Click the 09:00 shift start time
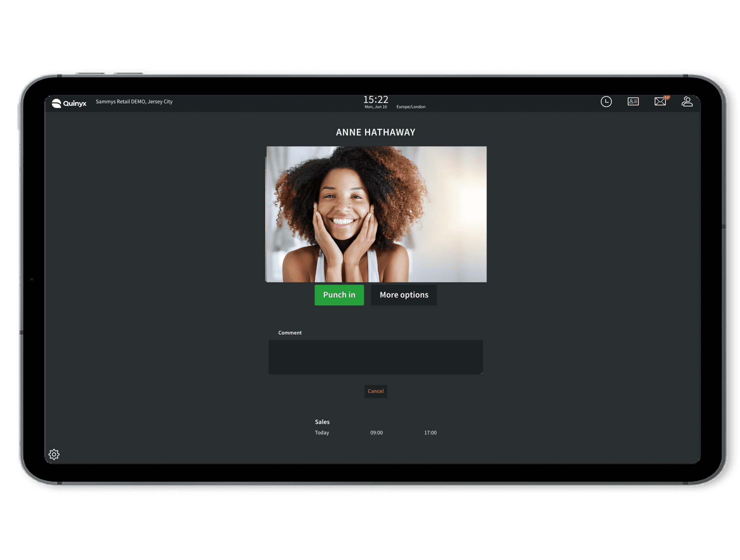This screenshot has height=560, width=740. (x=377, y=433)
